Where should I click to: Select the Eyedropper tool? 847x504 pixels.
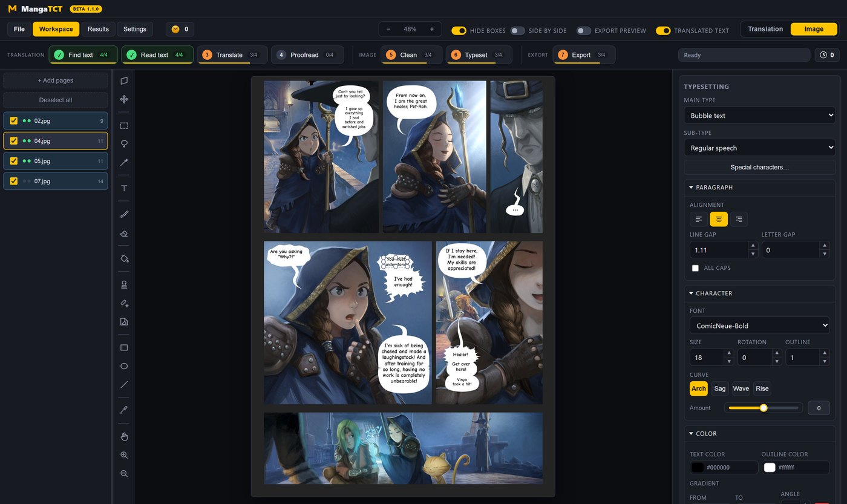pos(124,410)
